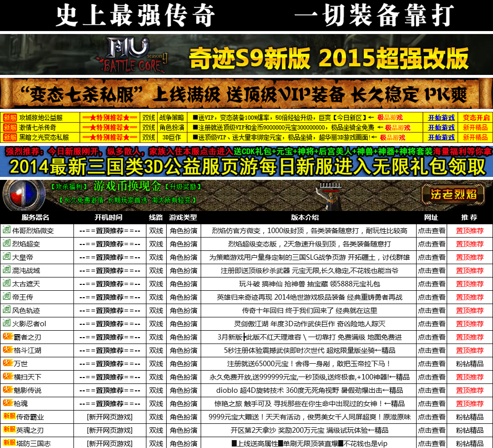This screenshot has height=448, width=493.
Task: Click the fire icon next to 魅影传说
Action: [7, 389]
